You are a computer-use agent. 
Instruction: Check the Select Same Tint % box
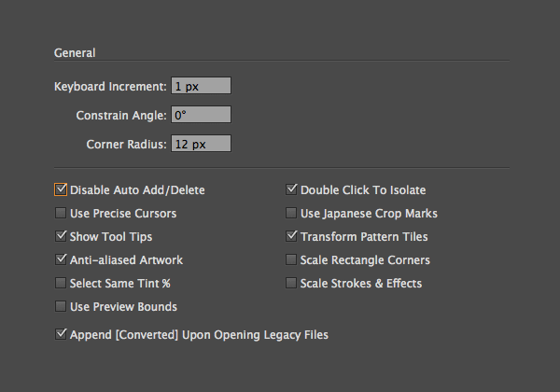[x=62, y=283]
